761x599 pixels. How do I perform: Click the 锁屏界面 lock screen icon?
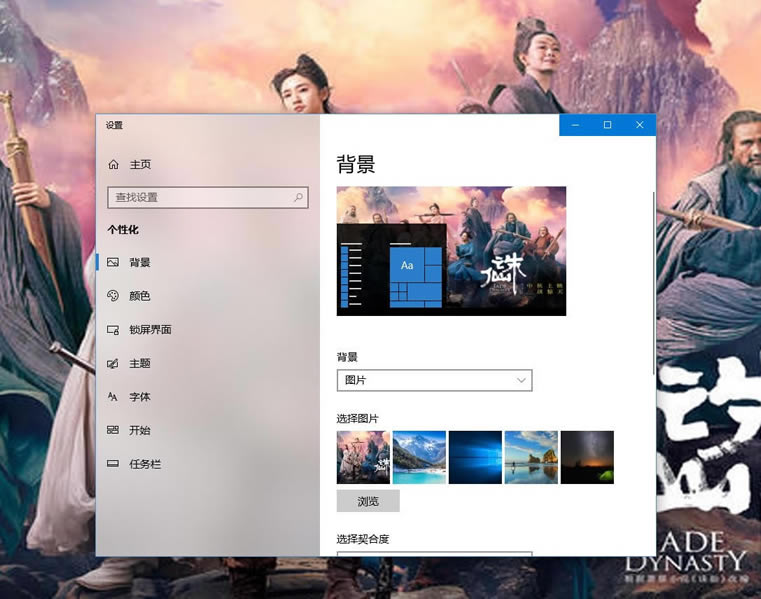tap(113, 330)
